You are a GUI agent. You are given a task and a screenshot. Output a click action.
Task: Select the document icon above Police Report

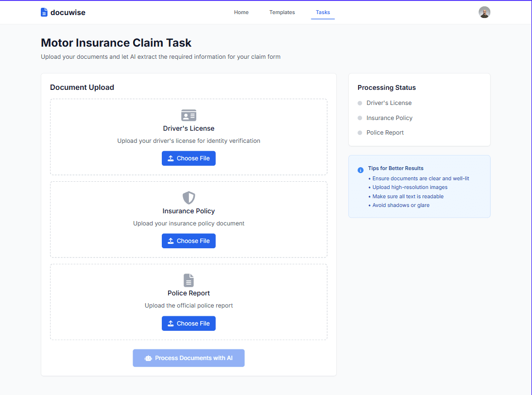[x=189, y=280]
